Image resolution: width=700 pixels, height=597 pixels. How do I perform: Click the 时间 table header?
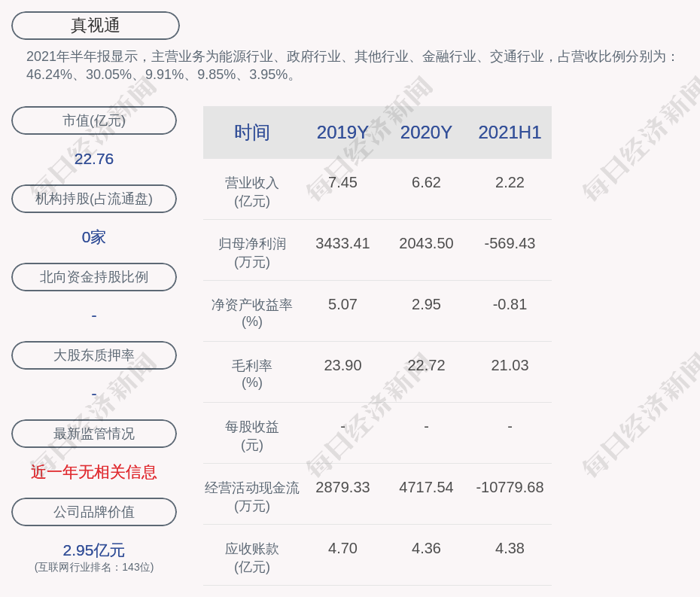click(252, 132)
